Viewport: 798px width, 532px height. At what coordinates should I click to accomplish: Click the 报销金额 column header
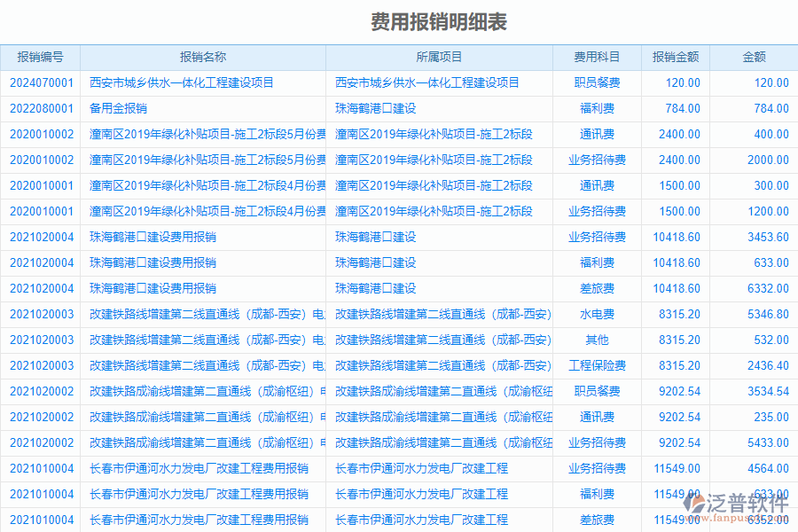pyautogui.click(x=675, y=56)
